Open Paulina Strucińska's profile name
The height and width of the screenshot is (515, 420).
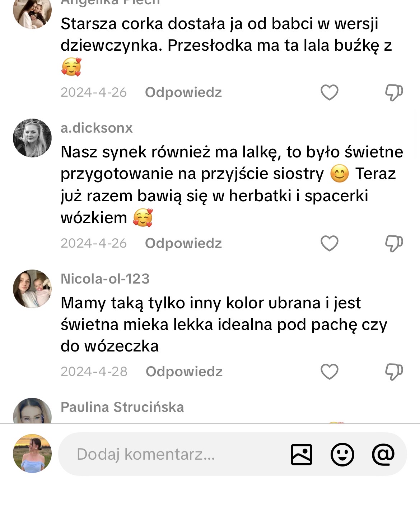coord(122,408)
